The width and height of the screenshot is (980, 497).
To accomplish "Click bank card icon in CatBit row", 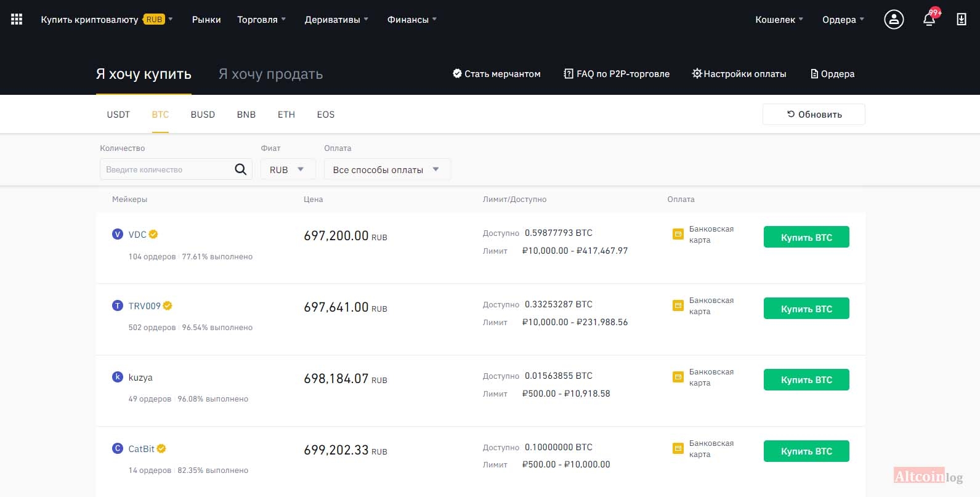I will coord(678,448).
